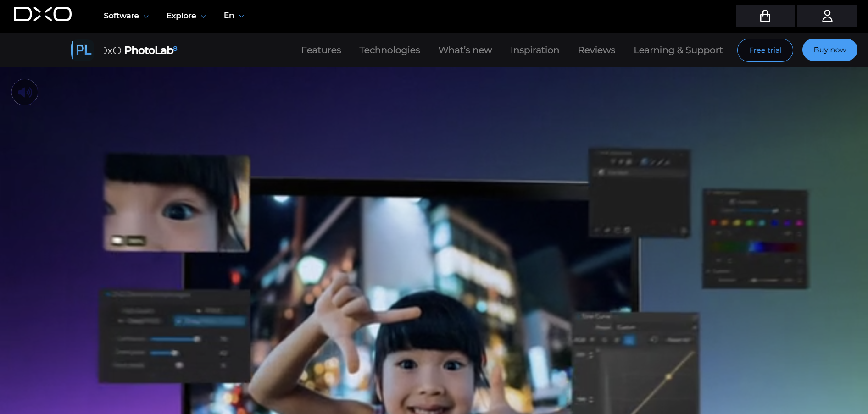Viewport: 868px width, 414px height.
Task: Expand the Explore dropdown menu
Action: tap(186, 16)
